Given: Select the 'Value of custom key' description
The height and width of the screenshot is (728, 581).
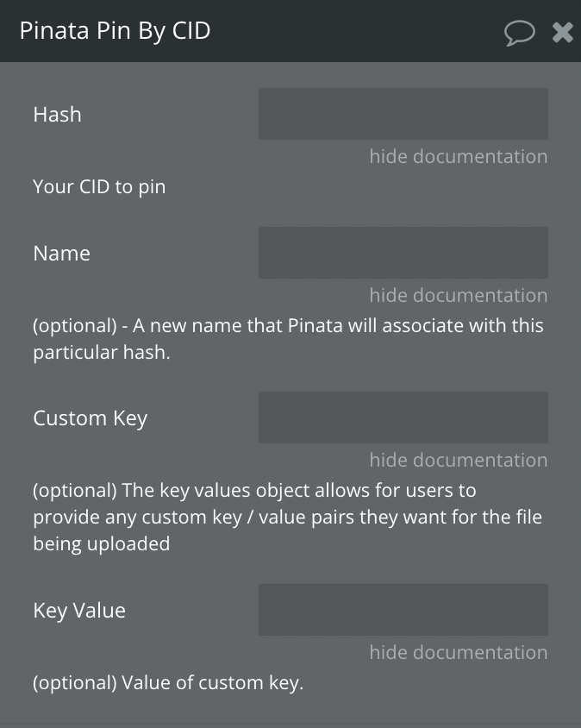Looking at the screenshot, I should 167,683.
